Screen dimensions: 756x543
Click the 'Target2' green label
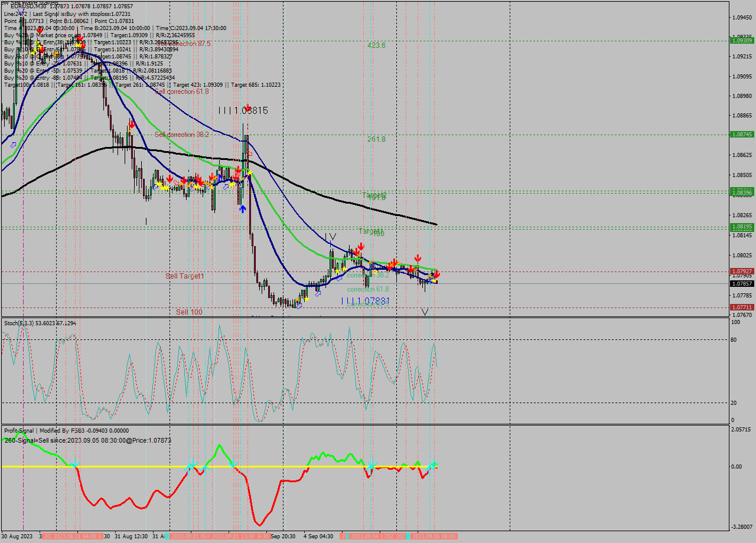[x=374, y=195]
